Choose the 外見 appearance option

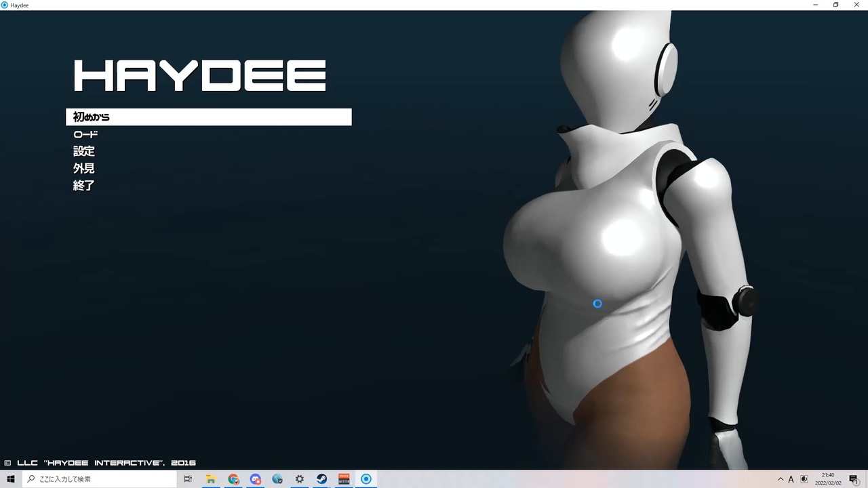coord(84,168)
